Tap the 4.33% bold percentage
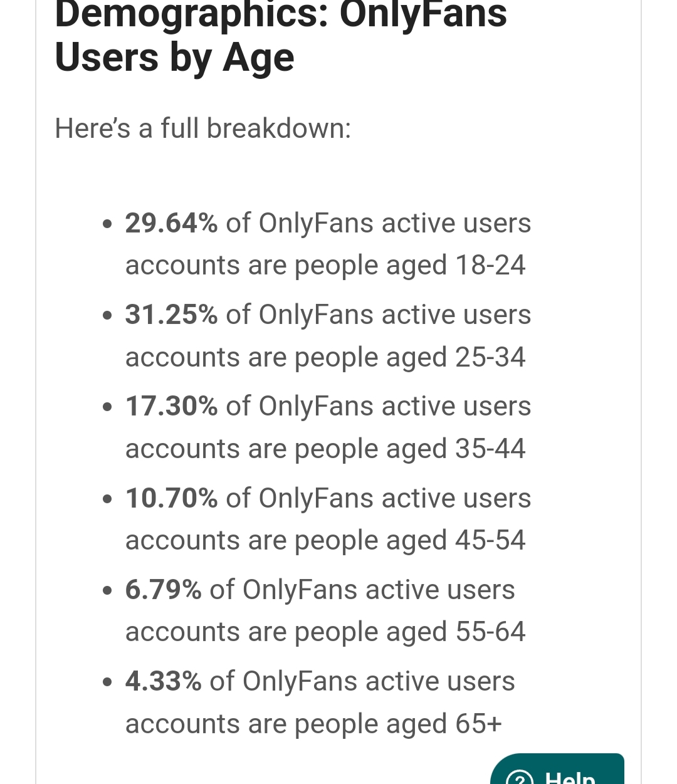The width and height of the screenshot is (677, 784). [163, 681]
